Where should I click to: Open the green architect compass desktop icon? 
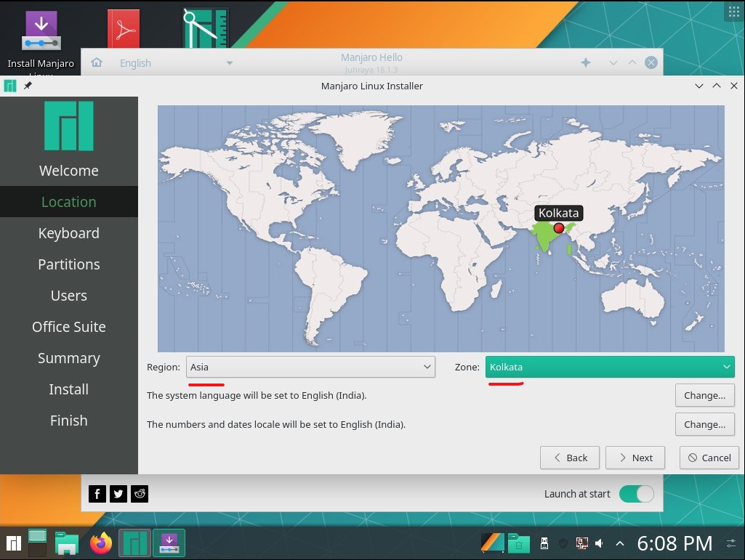coord(205,28)
